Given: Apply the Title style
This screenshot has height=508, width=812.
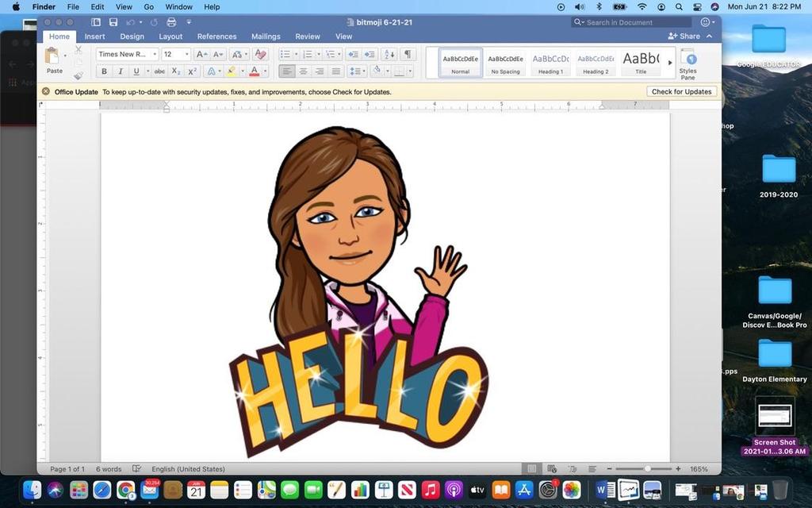Looking at the screenshot, I should pos(641,63).
